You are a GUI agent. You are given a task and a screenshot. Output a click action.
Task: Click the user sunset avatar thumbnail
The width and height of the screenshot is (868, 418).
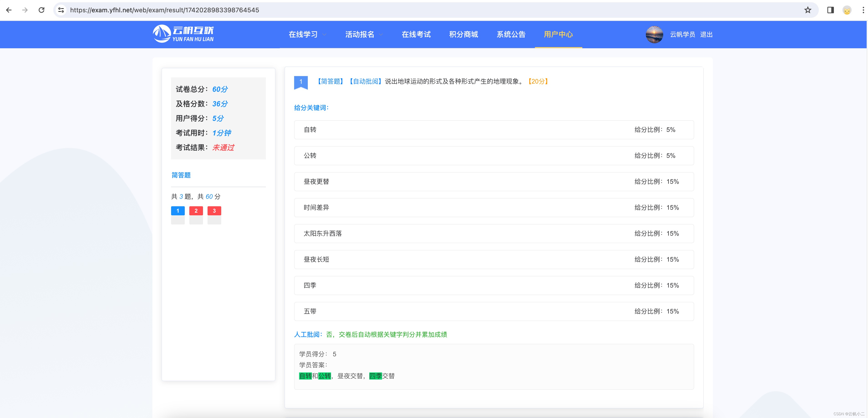(654, 34)
